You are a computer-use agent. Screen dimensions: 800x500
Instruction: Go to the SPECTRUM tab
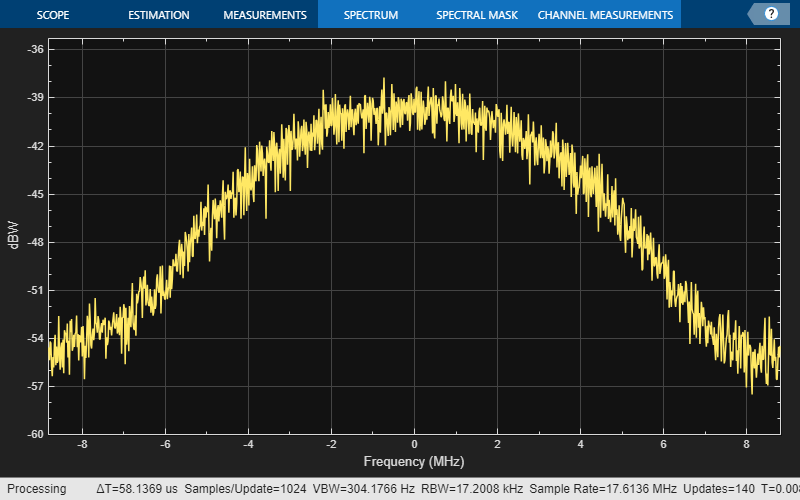coord(371,15)
